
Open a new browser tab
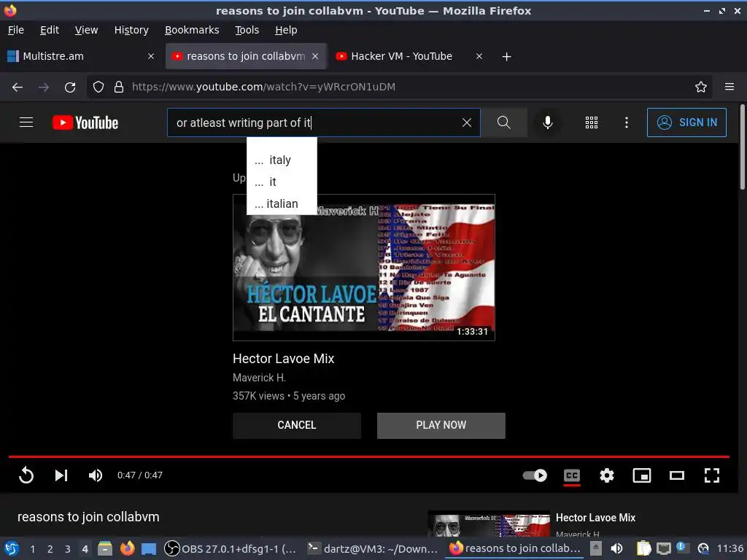506,57
